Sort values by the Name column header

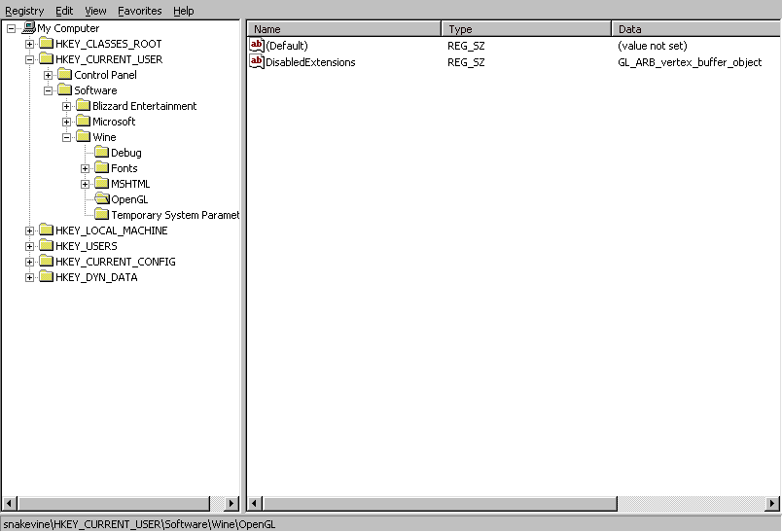click(344, 29)
